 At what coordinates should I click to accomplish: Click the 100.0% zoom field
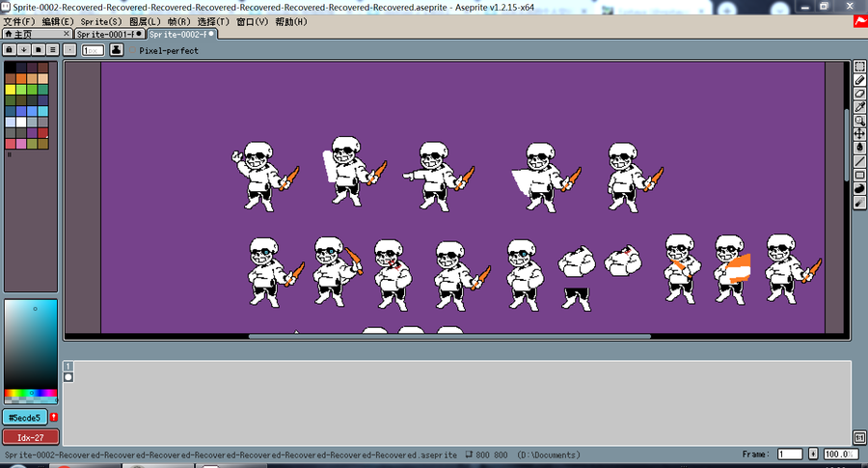pyautogui.click(x=839, y=454)
